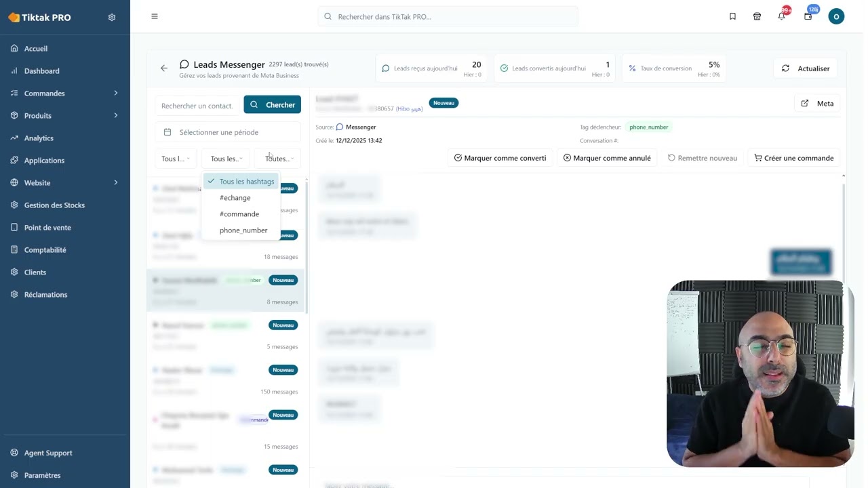Click the Actualiser refresh button

point(806,68)
